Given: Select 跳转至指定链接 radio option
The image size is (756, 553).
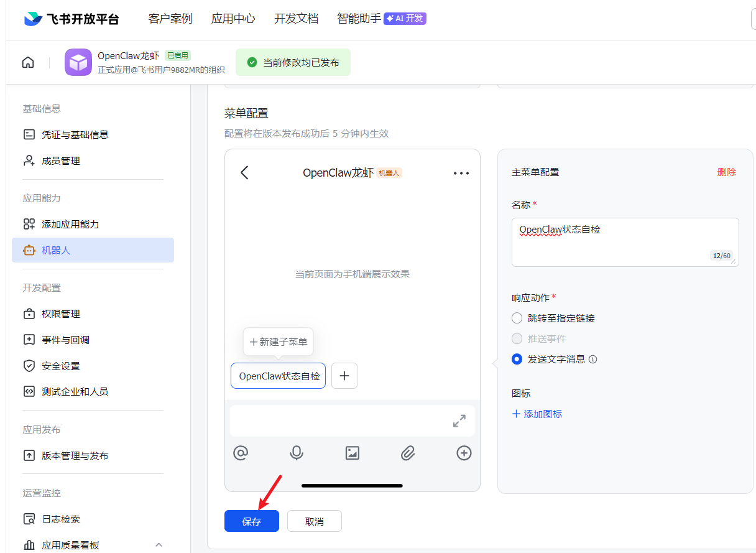Looking at the screenshot, I should (x=517, y=318).
